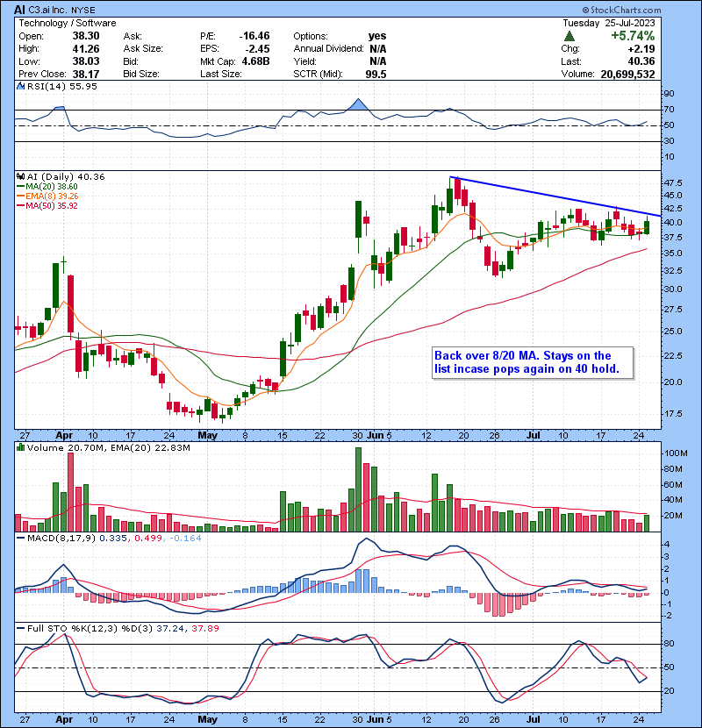Click the RSI(14) 55.95 label
702x728 pixels.
pos(61,86)
